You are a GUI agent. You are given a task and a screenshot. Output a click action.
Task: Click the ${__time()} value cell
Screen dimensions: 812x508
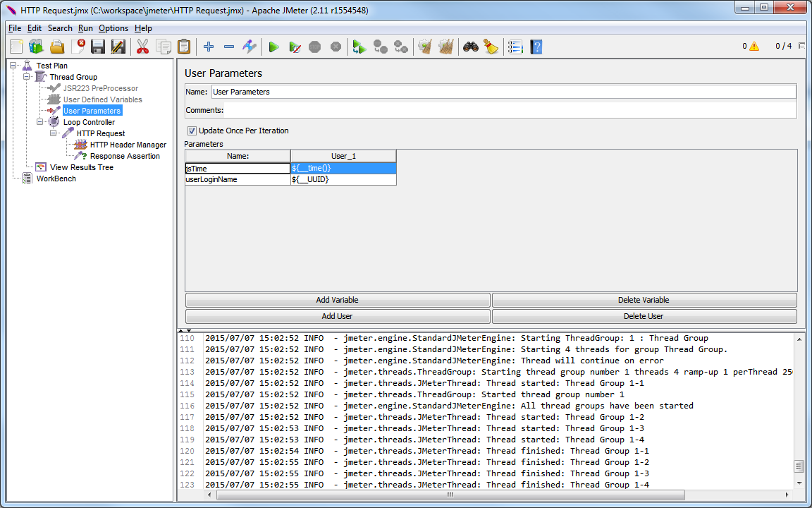coord(343,169)
